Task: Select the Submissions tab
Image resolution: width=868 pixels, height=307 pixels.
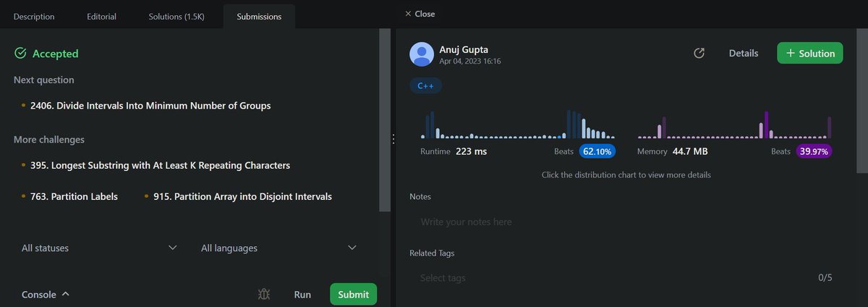Action: (259, 16)
